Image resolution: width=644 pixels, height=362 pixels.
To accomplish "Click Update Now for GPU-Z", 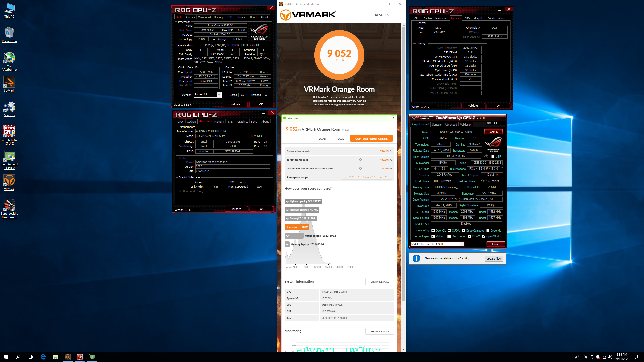I will (494, 259).
